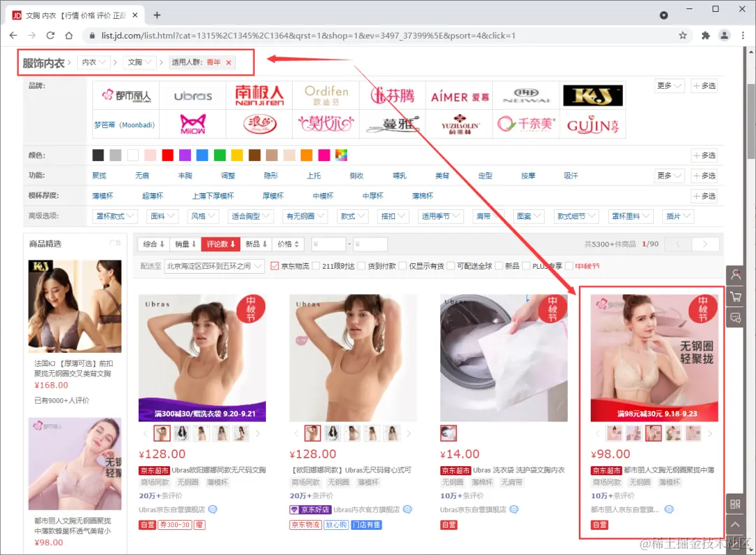Bookmark the page via the star icon

pos(683,34)
